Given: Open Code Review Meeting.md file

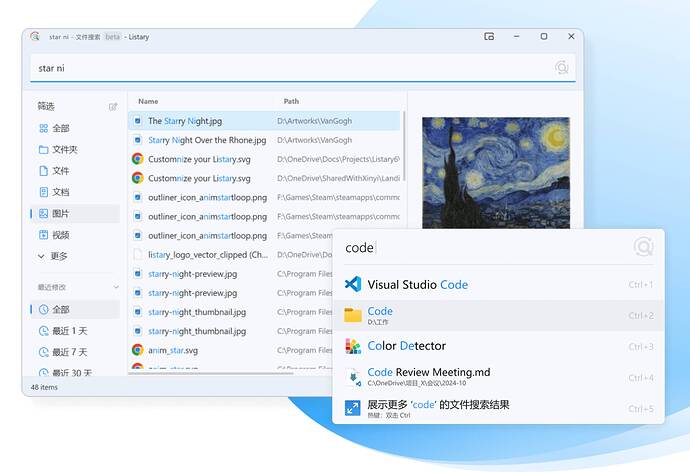Looking at the screenshot, I should coord(498,377).
